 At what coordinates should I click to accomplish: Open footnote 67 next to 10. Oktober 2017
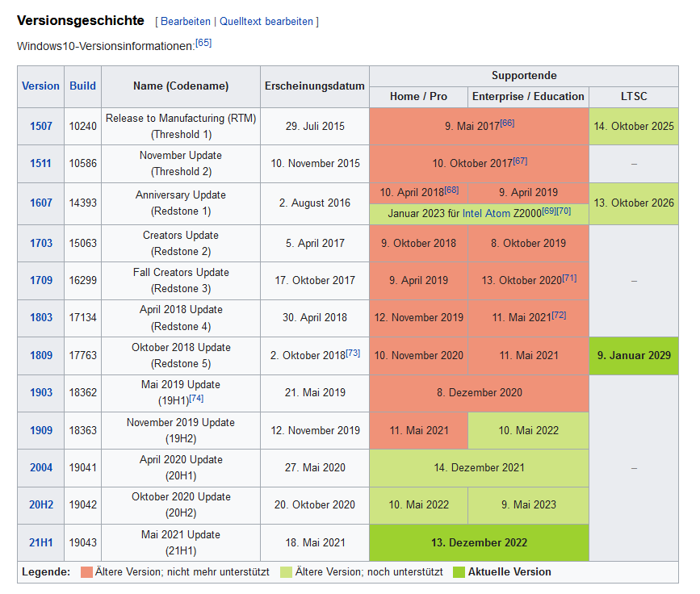point(520,161)
